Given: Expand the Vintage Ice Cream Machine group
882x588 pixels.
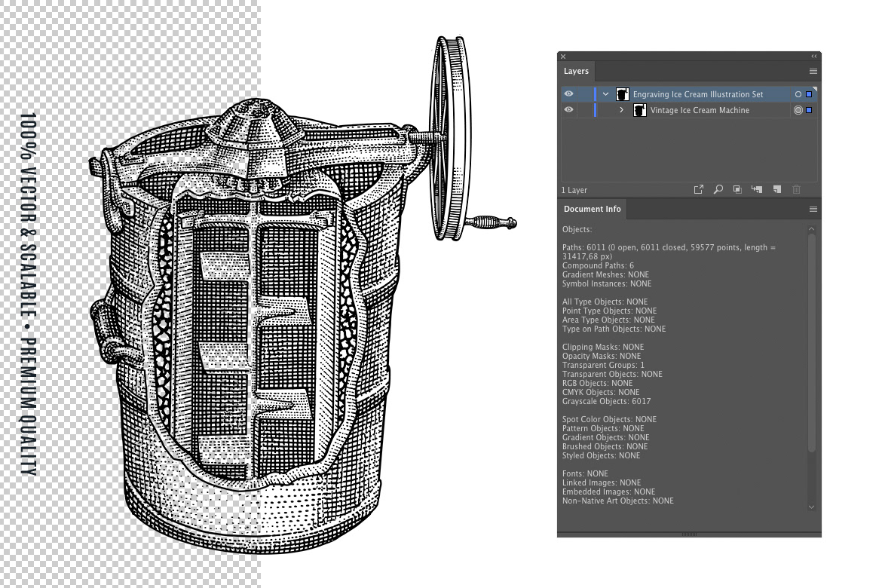Looking at the screenshot, I should click(622, 110).
